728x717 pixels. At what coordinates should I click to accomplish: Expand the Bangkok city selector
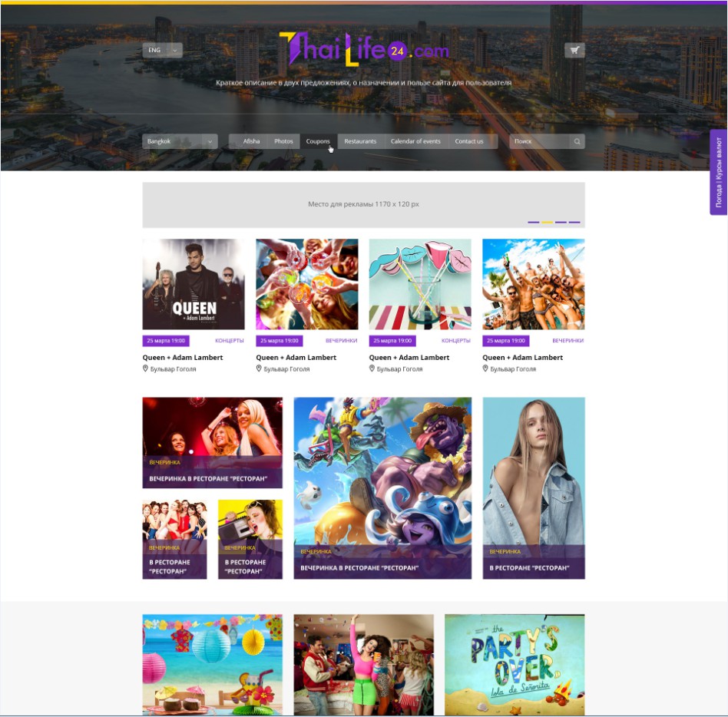180,141
